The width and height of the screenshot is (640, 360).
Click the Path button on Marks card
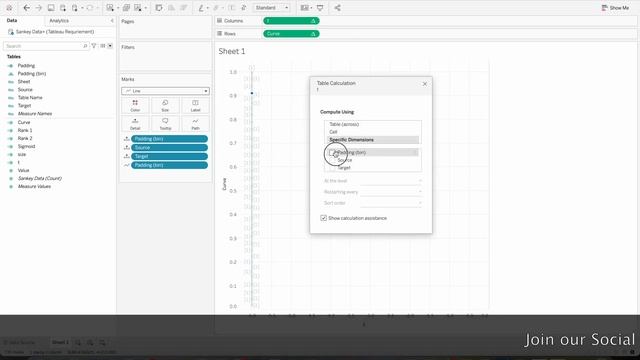(x=196, y=124)
